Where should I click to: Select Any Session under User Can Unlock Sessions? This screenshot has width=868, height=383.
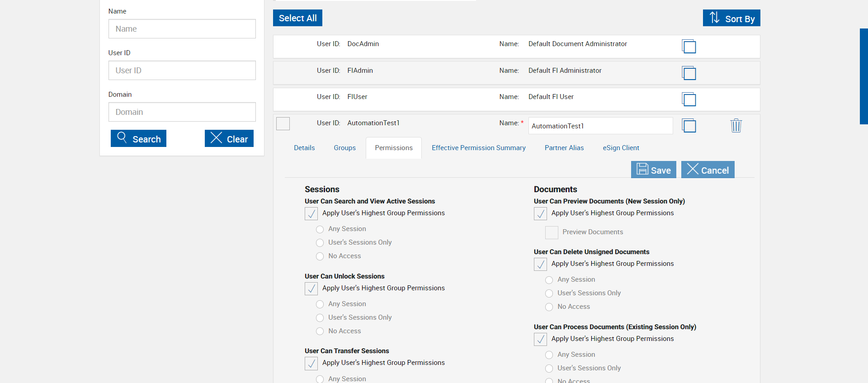click(320, 304)
